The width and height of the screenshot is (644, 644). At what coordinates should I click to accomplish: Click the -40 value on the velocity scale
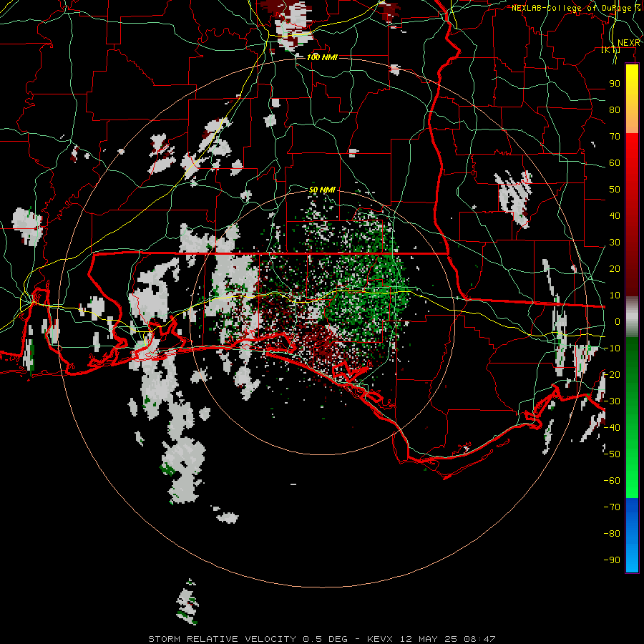tap(612, 428)
